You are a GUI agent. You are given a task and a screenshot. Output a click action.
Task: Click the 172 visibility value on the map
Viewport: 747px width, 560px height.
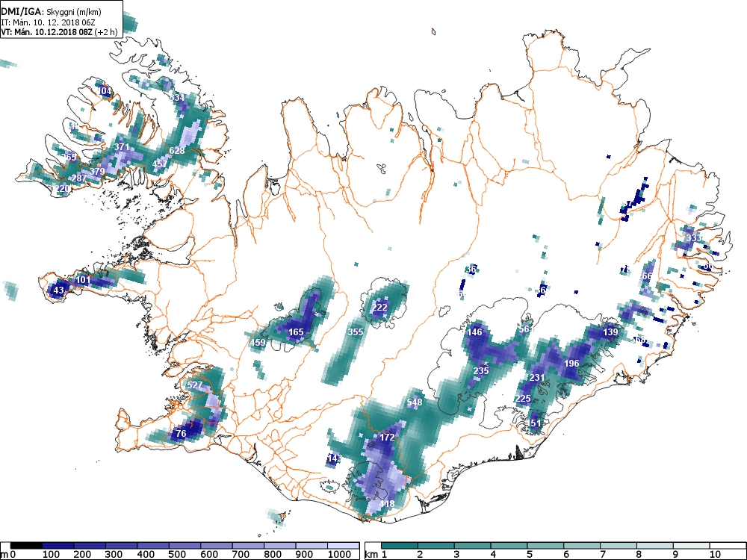(x=387, y=437)
